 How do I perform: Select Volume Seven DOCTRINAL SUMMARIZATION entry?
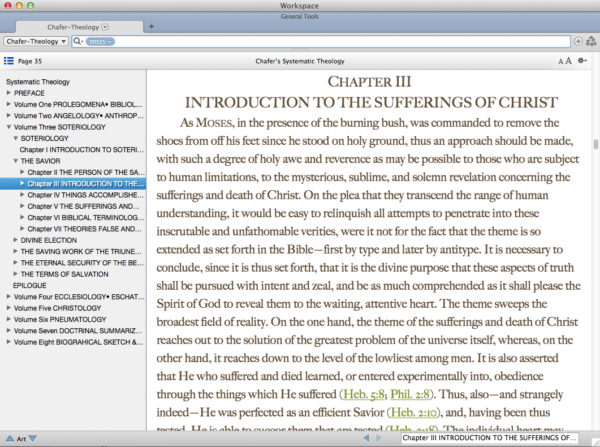(x=78, y=331)
